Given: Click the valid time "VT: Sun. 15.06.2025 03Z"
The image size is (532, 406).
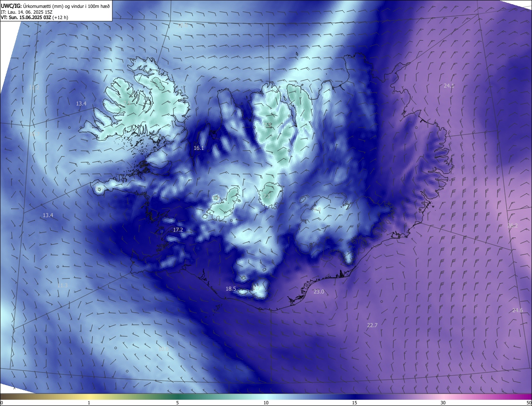Looking at the screenshot, I should coord(26,17).
